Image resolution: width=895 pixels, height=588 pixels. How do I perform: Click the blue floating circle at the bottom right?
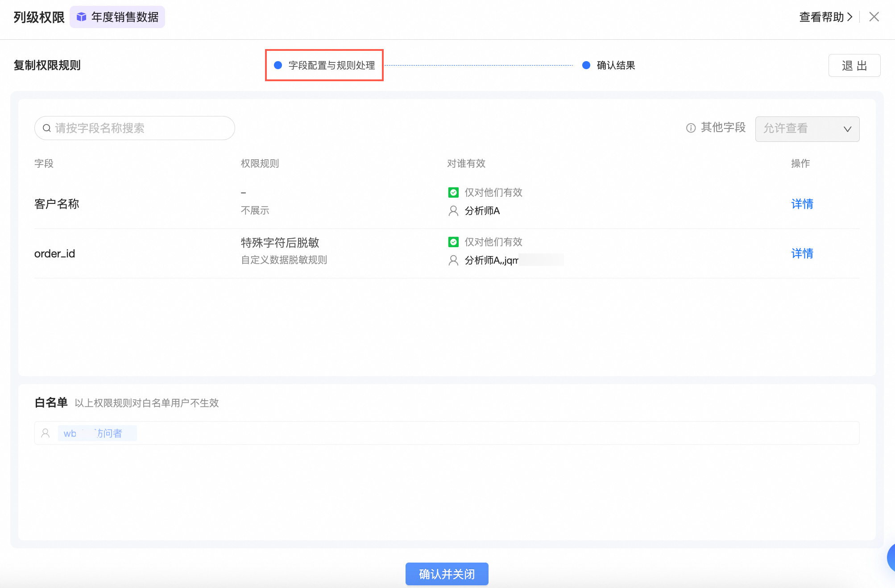click(891, 557)
